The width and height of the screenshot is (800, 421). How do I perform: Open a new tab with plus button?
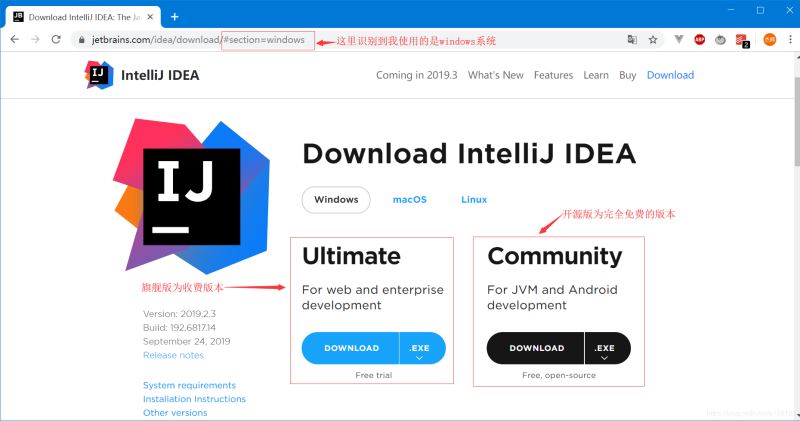[x=174, y=17]
